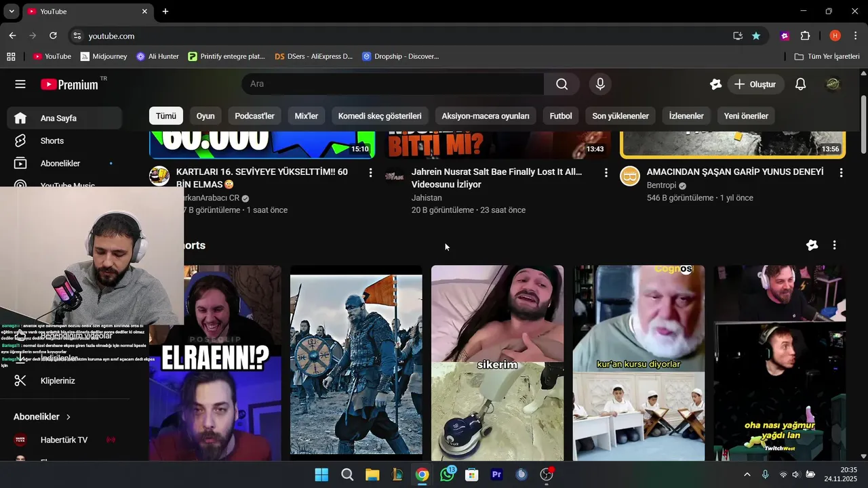Bookmark page with star icon
The image size is (868, 488).
pos(755,36)
